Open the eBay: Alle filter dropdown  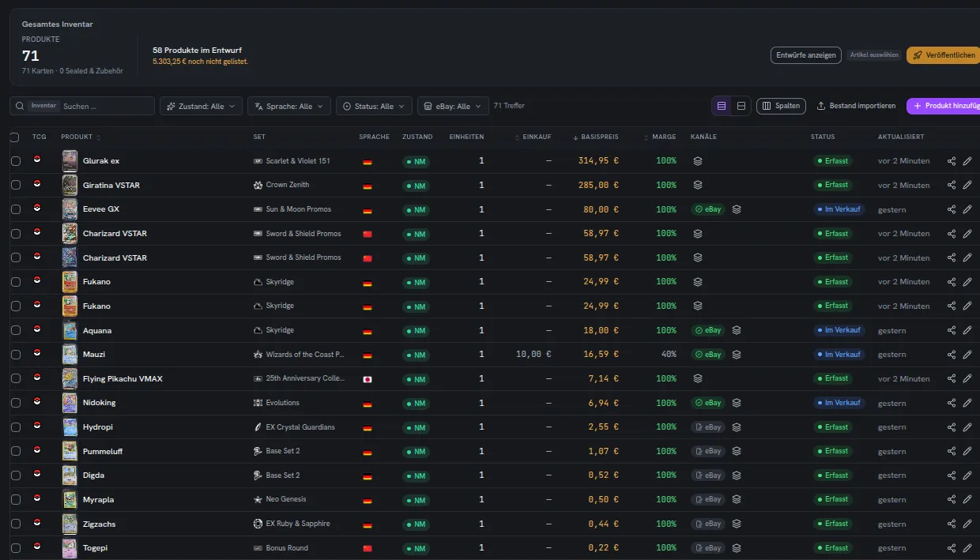tap(453, 106)
